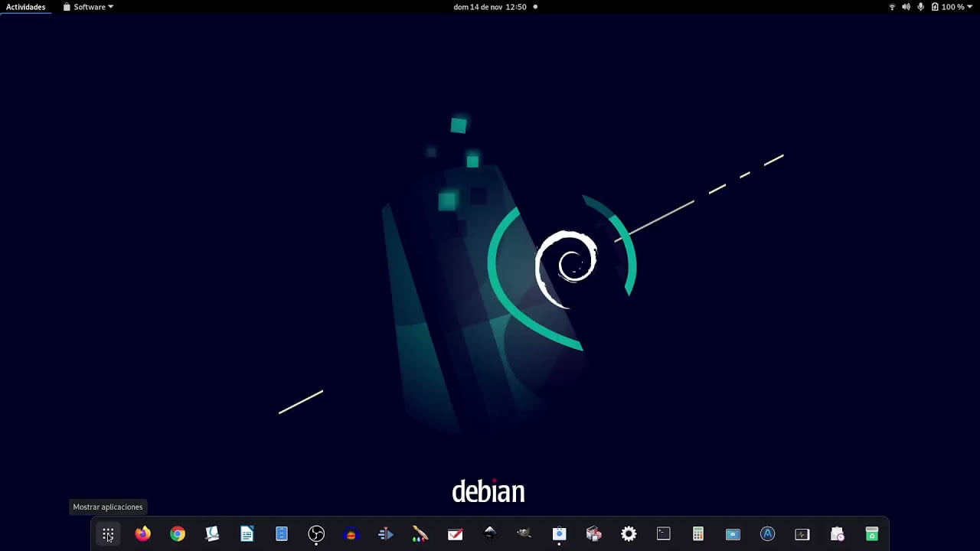Launch Firefox from the dock
Viewport: 980px width, 551px height.
click(x=142, y=534)
